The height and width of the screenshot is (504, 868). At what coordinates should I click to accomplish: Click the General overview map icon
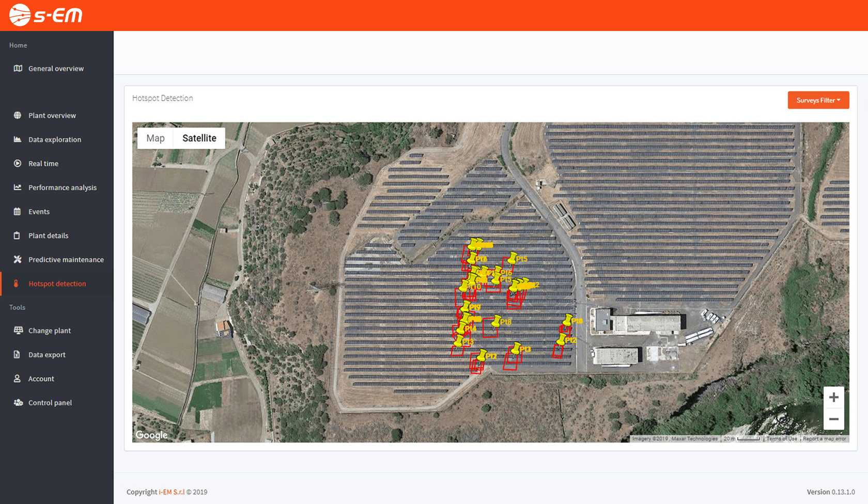pos(18,68)
